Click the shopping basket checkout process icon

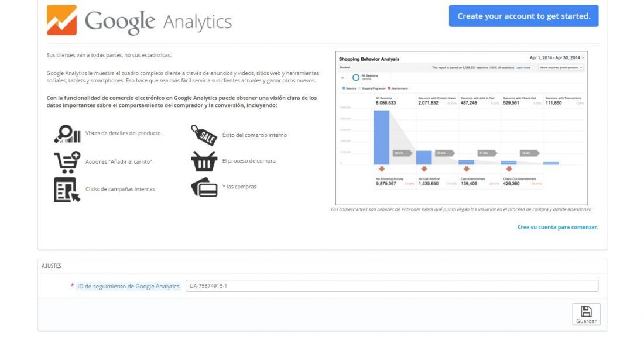[x=204, y=161]
